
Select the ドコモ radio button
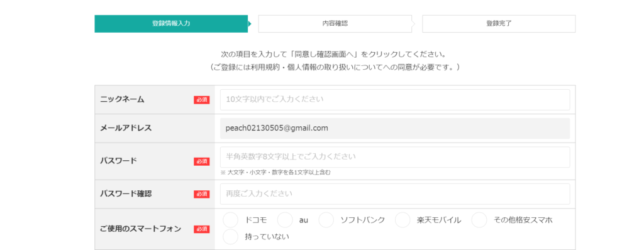coord(230,220)
